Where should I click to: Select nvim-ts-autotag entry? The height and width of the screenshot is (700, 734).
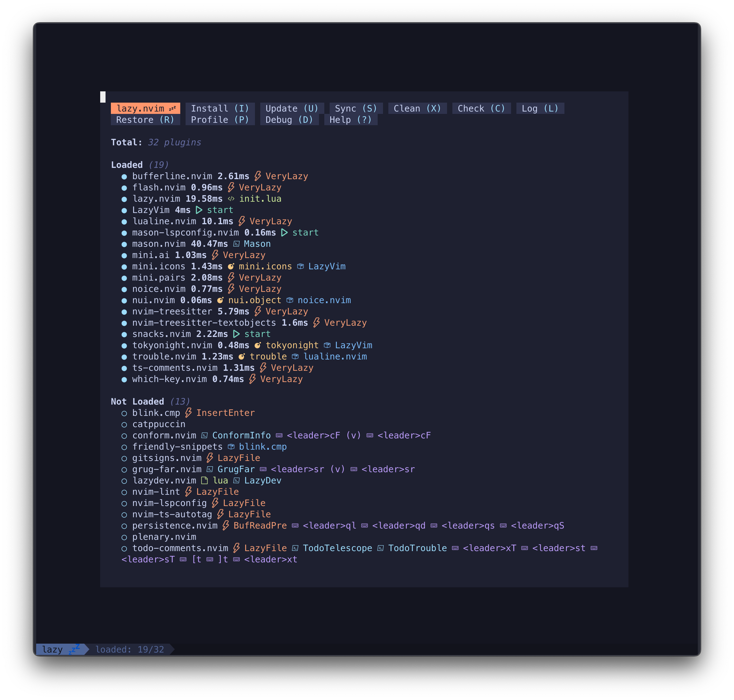pyautogui.click(x=172, y=515)
